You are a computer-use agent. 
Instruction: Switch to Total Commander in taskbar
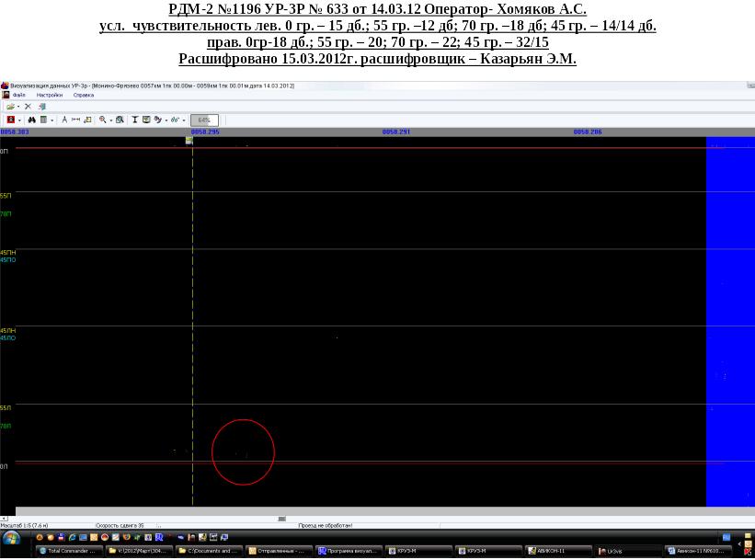click(x=67, y=551)
